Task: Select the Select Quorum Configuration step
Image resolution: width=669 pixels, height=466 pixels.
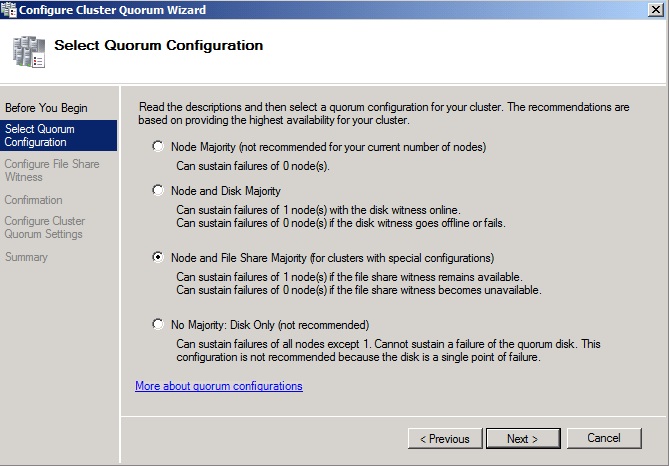Action: (x=40, y=135)
